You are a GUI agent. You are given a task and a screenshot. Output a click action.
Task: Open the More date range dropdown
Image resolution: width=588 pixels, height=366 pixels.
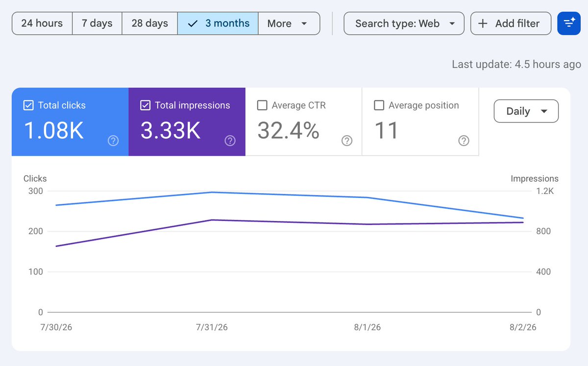tap(289, 24)
